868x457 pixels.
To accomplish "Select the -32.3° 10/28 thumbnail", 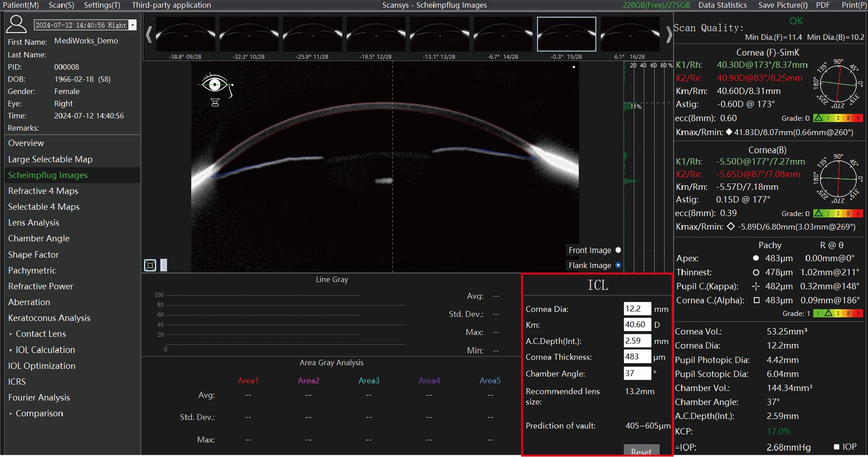I will pos(249,34).
